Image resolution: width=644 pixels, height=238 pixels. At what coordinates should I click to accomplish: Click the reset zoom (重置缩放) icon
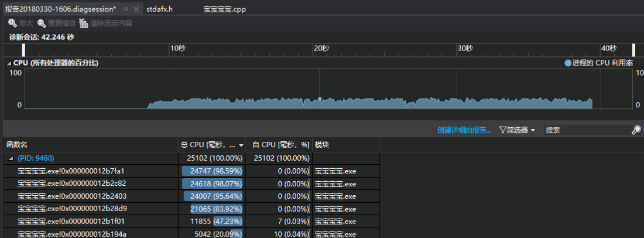coord(42,23)
